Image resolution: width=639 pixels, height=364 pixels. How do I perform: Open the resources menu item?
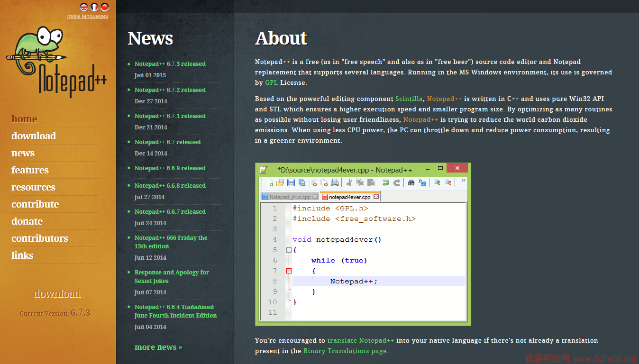pyautogui.click(x=33, y=187)
